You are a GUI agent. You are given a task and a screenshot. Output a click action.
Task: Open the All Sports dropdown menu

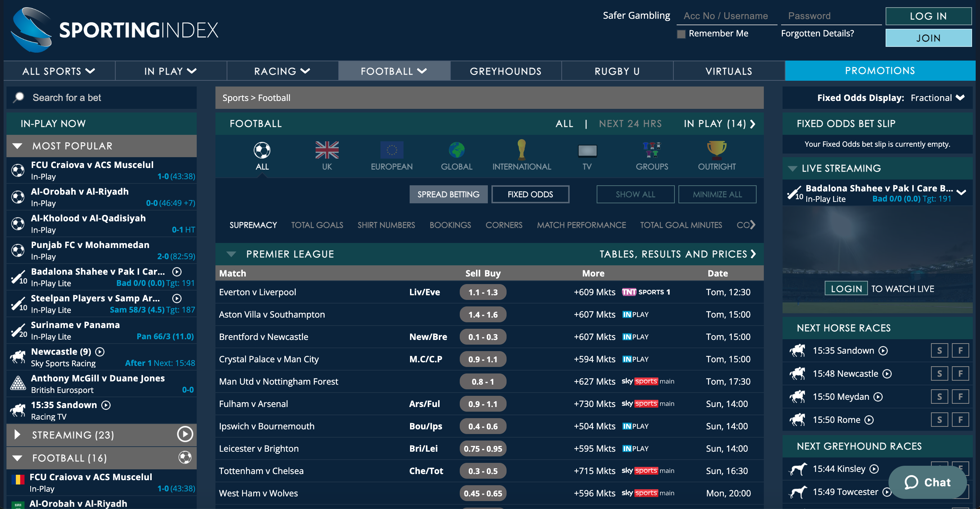coord(59,71)
